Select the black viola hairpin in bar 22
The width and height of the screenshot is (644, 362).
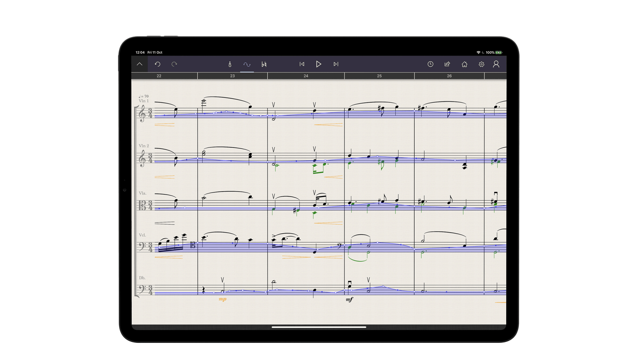pos(164,223)
